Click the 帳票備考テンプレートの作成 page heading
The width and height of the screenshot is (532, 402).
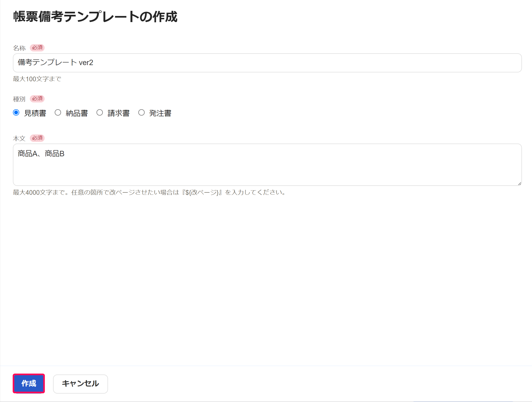pyautogui.click(x=95, y=17)
